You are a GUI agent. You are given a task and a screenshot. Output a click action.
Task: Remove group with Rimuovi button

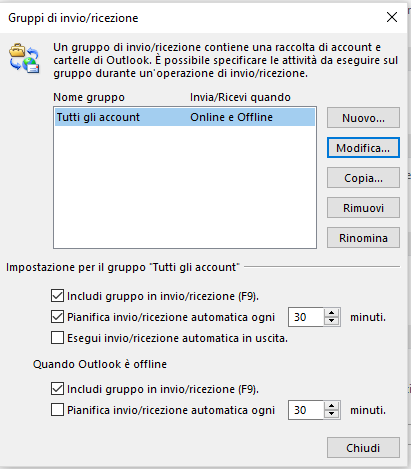click(363, 208)
